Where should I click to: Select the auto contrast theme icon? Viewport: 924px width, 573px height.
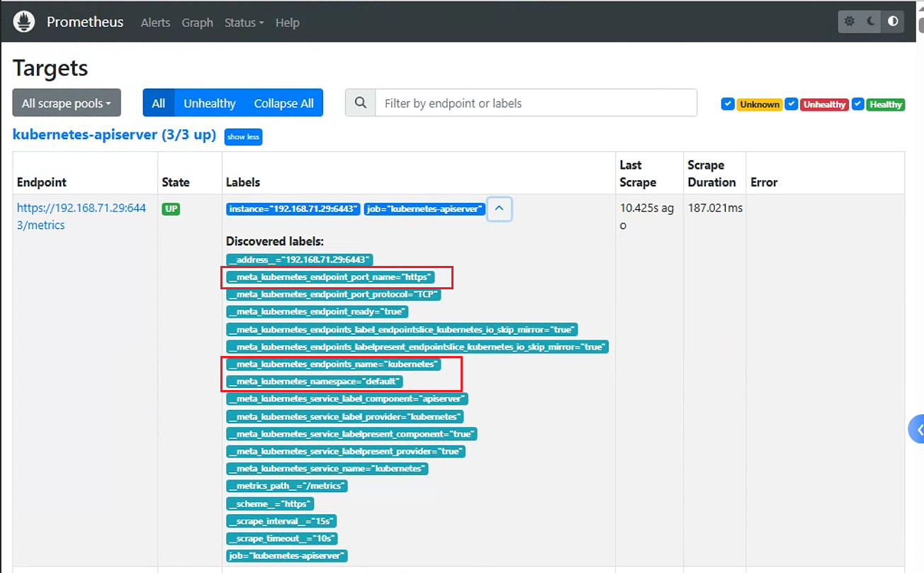(893, 21)
